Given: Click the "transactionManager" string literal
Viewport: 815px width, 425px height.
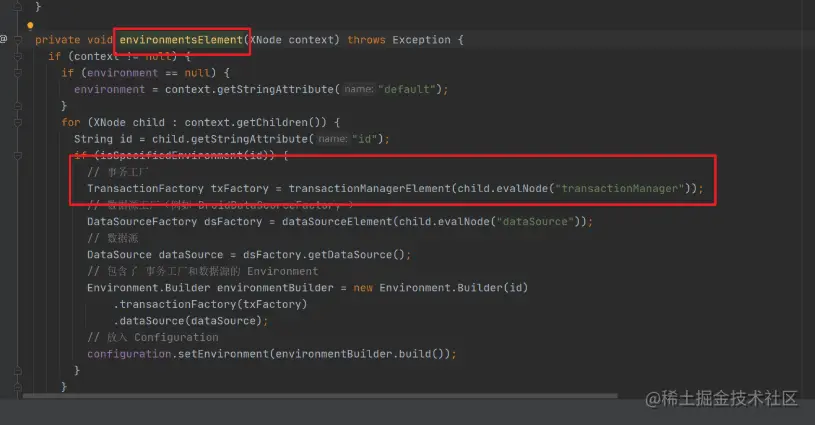Looking at the screenshot, I should coord(620,189).
